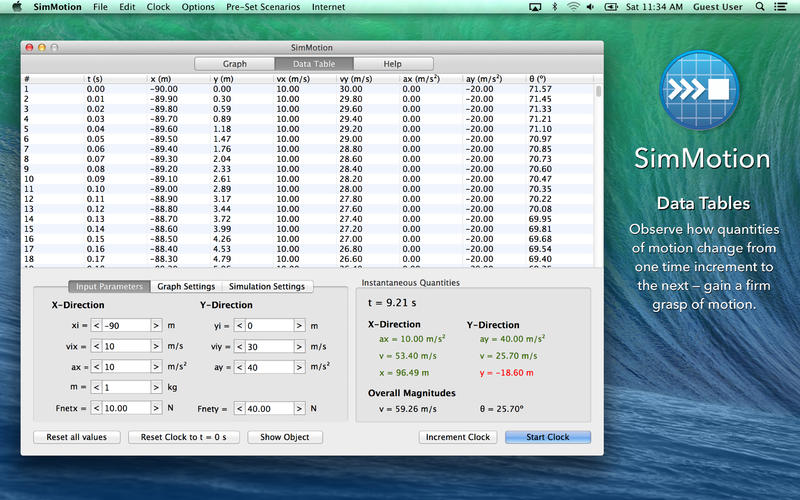800x500 pixels.
Task: Click Reset Clock to t = 0 s
Action: tap(183, 437)
